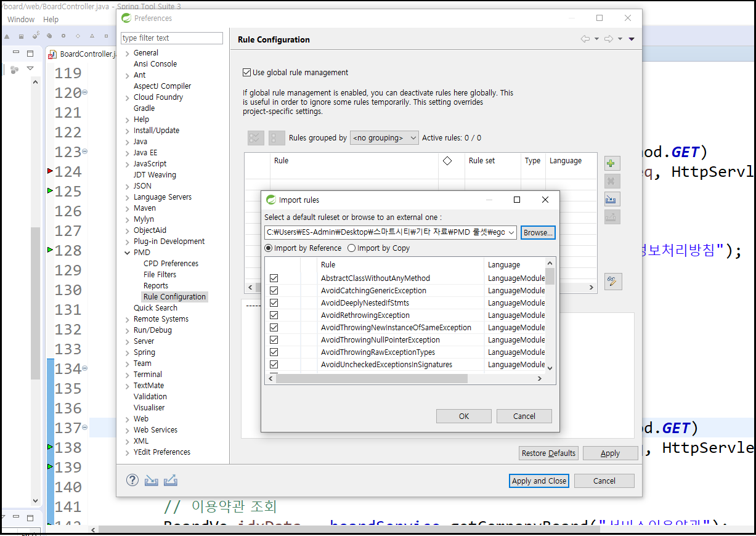Open the Window menu
The height and width of the screenshot is (536, 756).
pyautogui.click(x=21, y=19)
